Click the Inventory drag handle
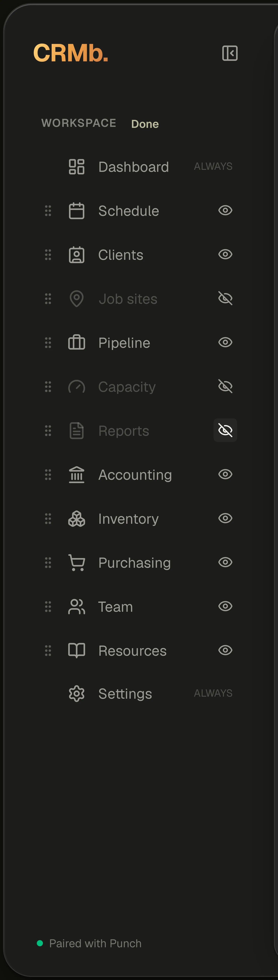 [48, 519]
